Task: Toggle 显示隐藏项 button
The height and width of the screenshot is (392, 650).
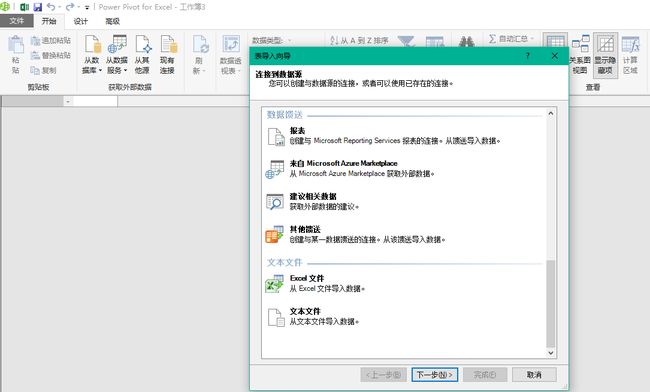Action: click(x=605, y=55)
